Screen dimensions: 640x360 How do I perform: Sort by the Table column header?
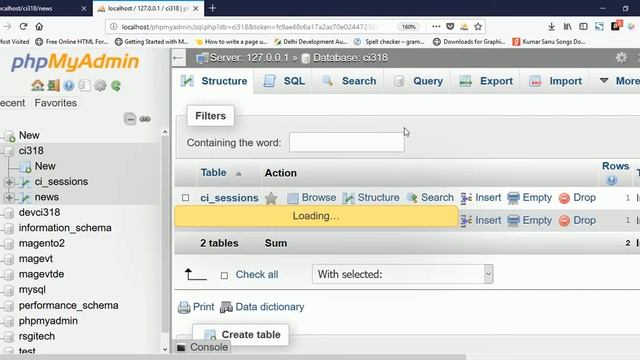click(213, 173)
